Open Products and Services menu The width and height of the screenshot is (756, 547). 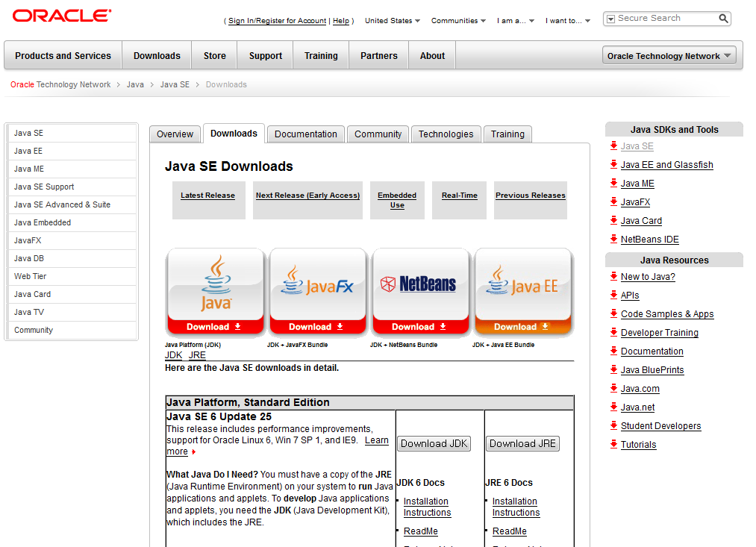[63, 55]
